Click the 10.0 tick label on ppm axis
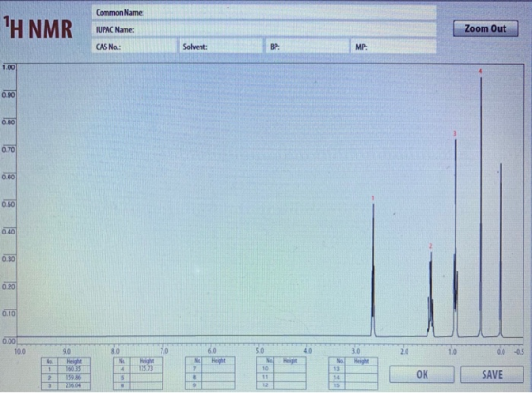 tap(20, 351)
